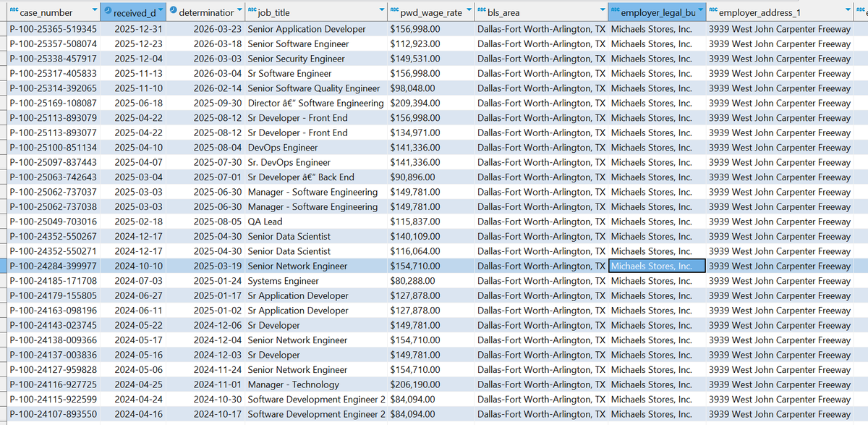Viewport: 868px width, 425px height.
Task: Select case number P-100-25365-519345
Action: click(x=53, y=29)
